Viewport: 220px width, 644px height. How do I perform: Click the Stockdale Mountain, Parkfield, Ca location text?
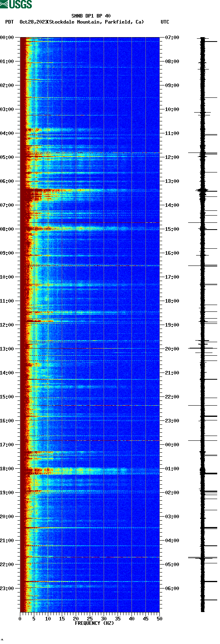tap(96, 22)
